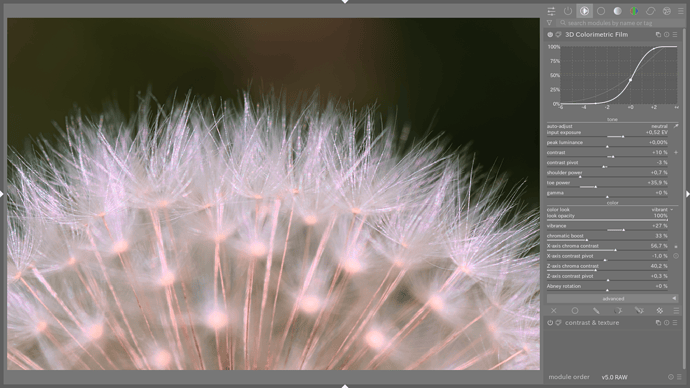Switch to the hollow circle base module group
The height and width of the screenshot is (388, 690).
(601, 11)
